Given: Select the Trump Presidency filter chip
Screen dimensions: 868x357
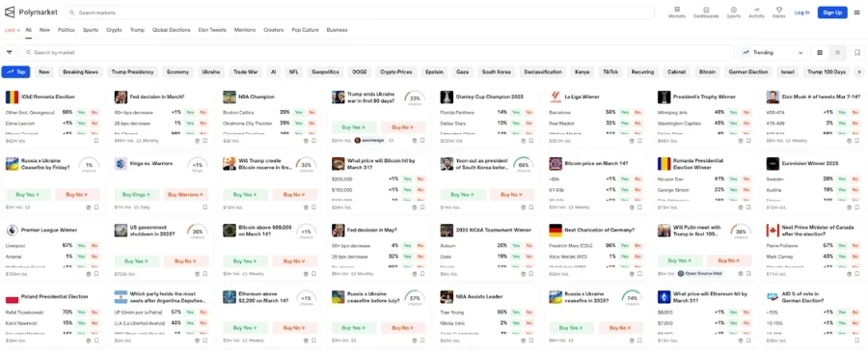Looking at the screenshot, I should [132, 72].
